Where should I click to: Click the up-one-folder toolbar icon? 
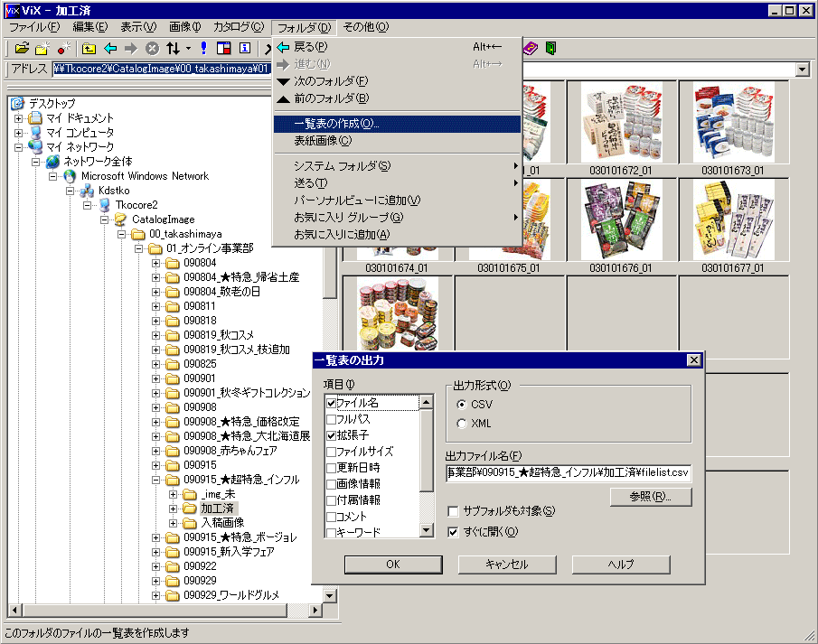tap(89, 48)
